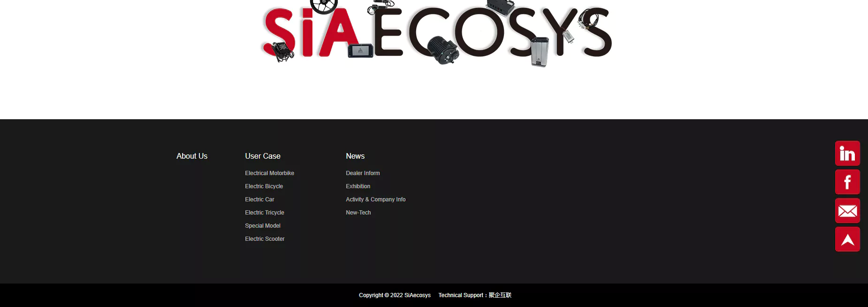868x307 pixels.
Task: Open the Dealer Inform news link
Action: pyautogui.click(x=363, y=173)
